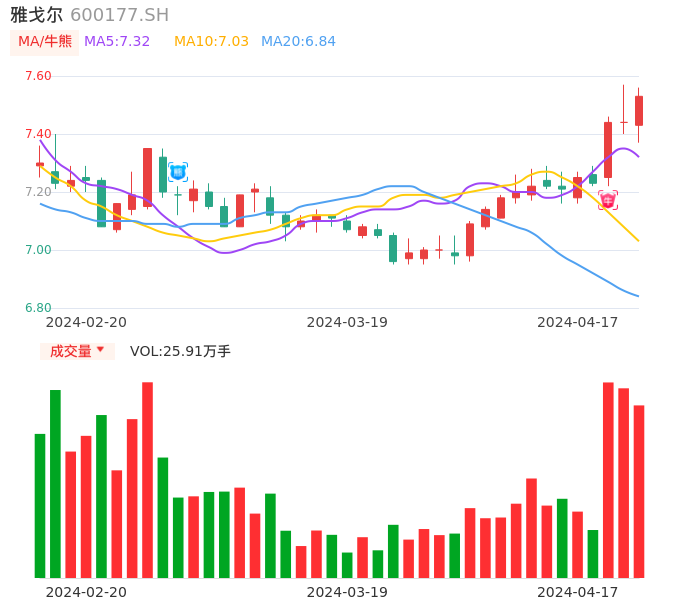Click the VOL 25.91万手 readout
The image size is (686, 606).
180,351
